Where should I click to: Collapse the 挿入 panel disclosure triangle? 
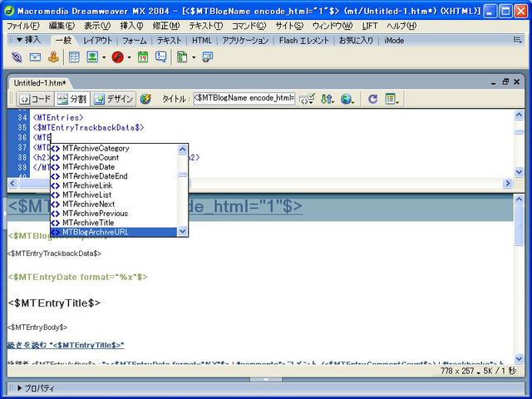(x=20, y=40)
